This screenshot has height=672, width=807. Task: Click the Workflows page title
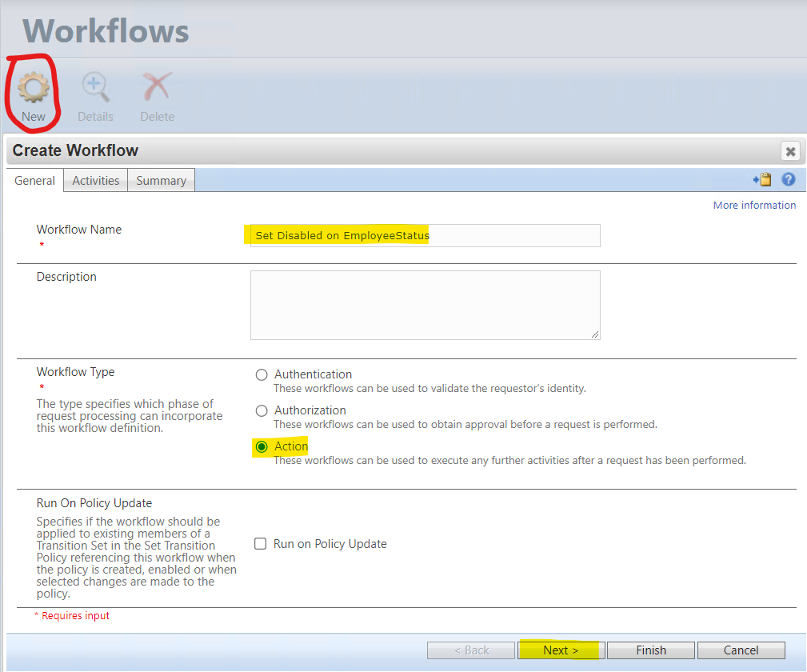tap(106, 30)
